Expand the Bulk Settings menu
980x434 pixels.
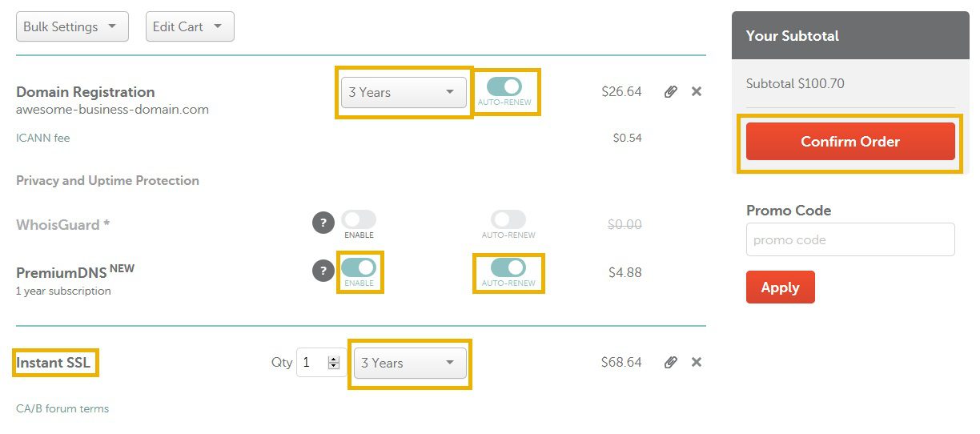pyautogui.click(x=72, y=26)
